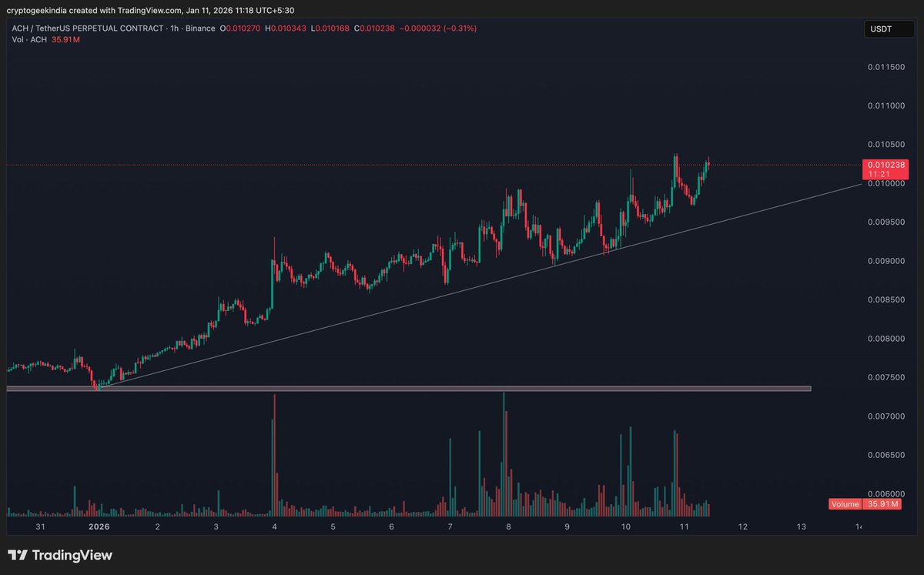Screen dimensions: 924x575
Task: Select the ACH / TetherUS PERPETUAL CONTRACT title
Action: pos(87,28)
